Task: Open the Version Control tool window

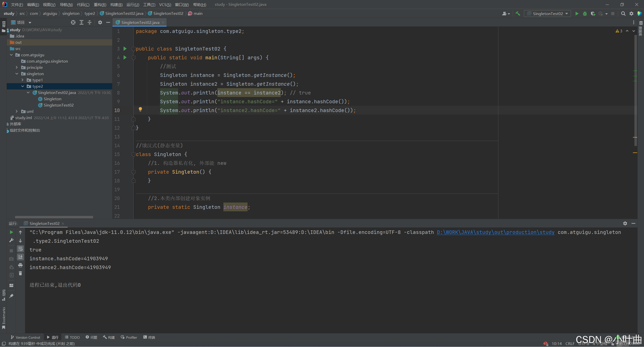Action: (25, 337)
